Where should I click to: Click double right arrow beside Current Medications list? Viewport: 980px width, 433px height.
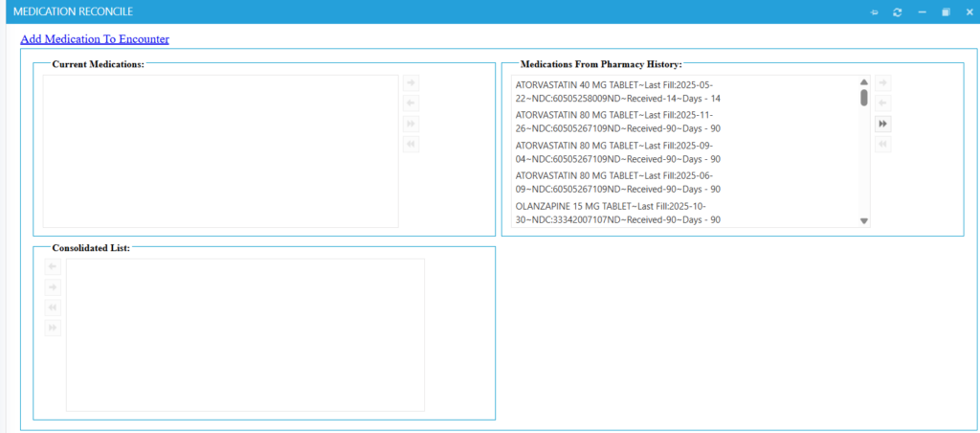(411, 124)
